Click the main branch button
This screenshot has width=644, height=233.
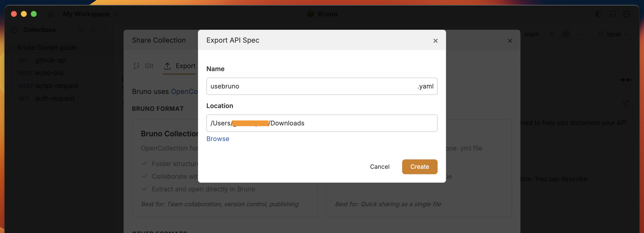pos(531,34)
